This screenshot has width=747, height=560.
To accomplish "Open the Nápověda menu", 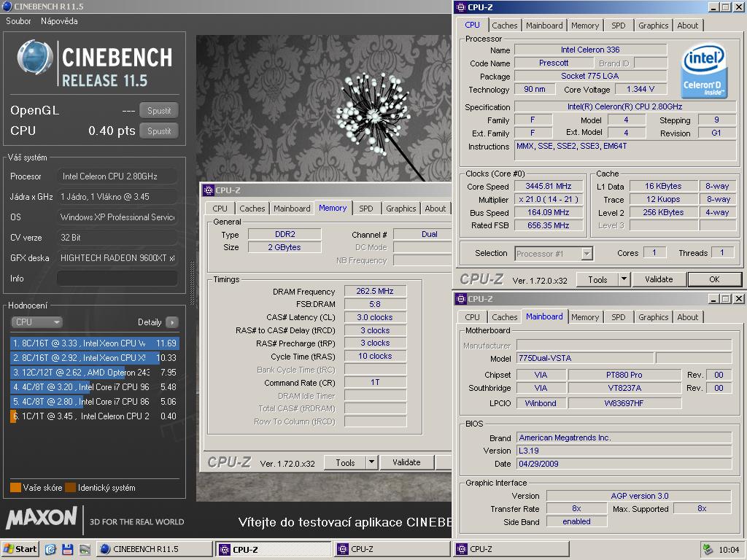I will [59, 21].
